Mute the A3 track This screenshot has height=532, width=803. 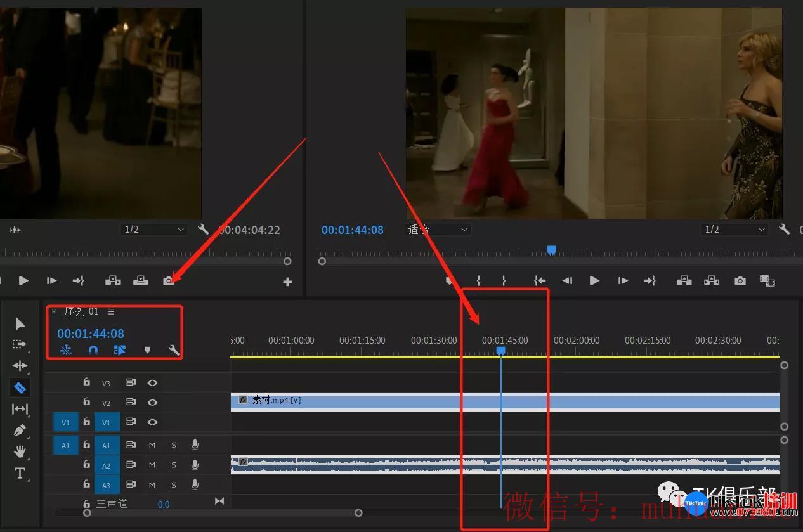point(152,485)
